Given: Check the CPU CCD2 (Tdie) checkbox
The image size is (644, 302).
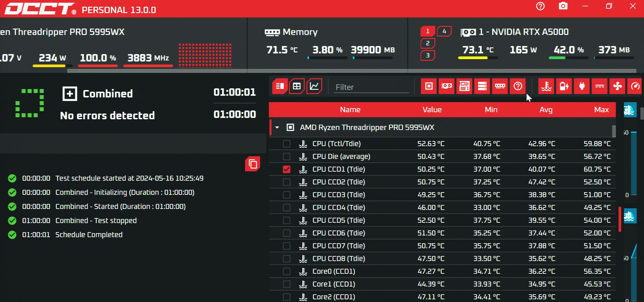Looking at the screenshot, I should pos(287,182).
